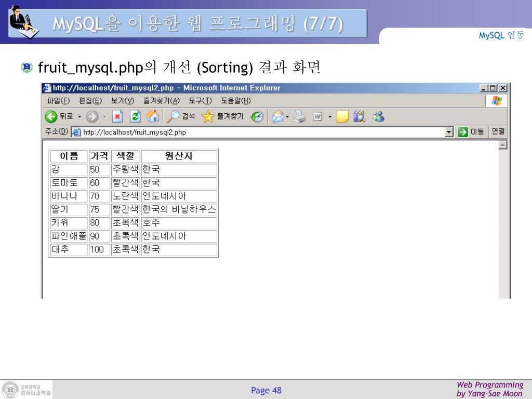Click the 감 name cell

coord(69,169)
